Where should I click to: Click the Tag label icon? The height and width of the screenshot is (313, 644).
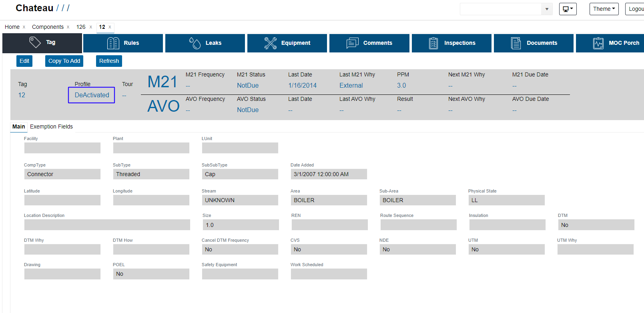[35, 42]
